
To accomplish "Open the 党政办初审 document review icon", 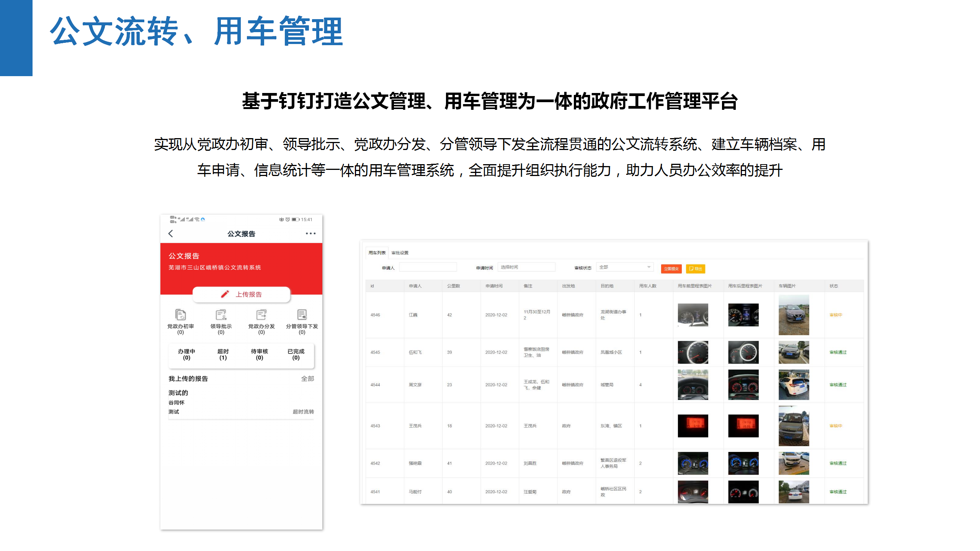I will pyautogui.click(x=180, y=315).
